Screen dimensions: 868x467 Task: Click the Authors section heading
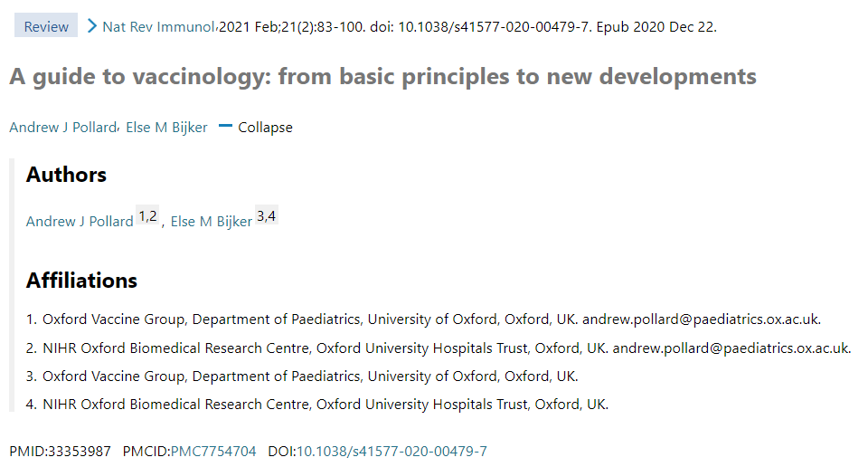click(66, 175)
